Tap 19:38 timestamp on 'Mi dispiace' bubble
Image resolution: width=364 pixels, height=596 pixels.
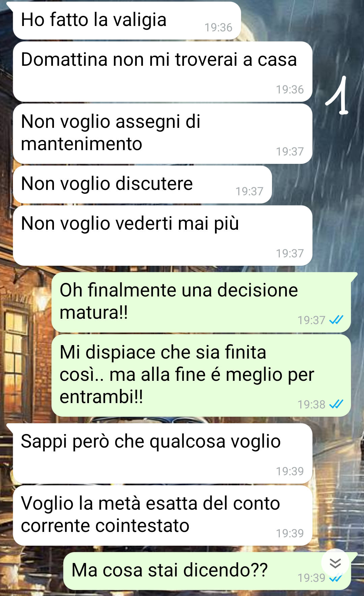[x=311, y=404]
